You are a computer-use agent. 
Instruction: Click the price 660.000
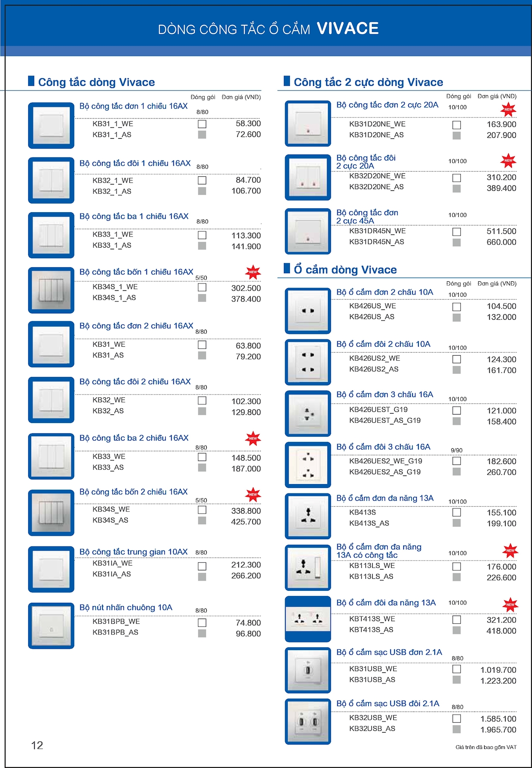tap(501, 242)
